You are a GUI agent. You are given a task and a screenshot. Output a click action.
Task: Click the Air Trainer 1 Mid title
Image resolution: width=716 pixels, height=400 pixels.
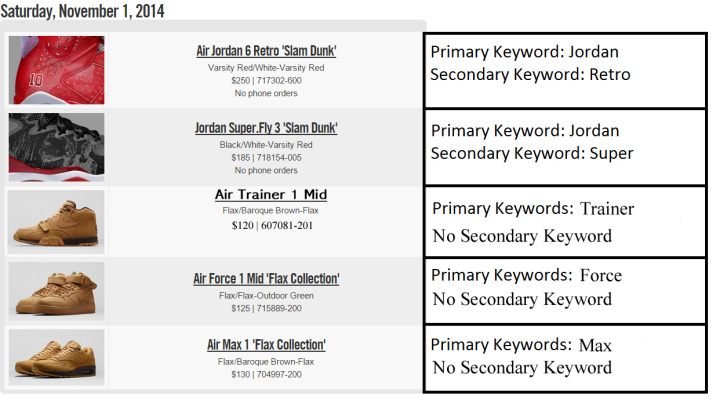tap(271, 195)
